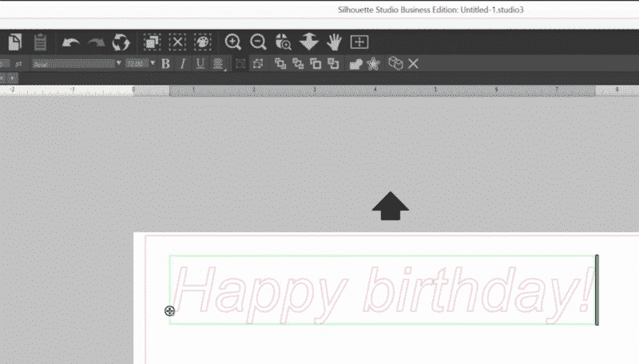Click the Weld shapes icon
The width and height of the screenshot is (639, 364).
click(355, 64)
